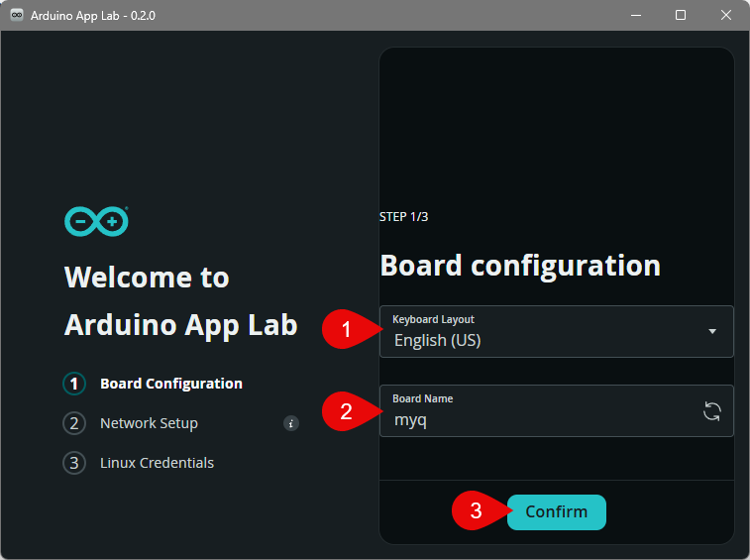750x560 pixels.
Task: Minimize the Arduino App Lab window
Action: point(635,15)
